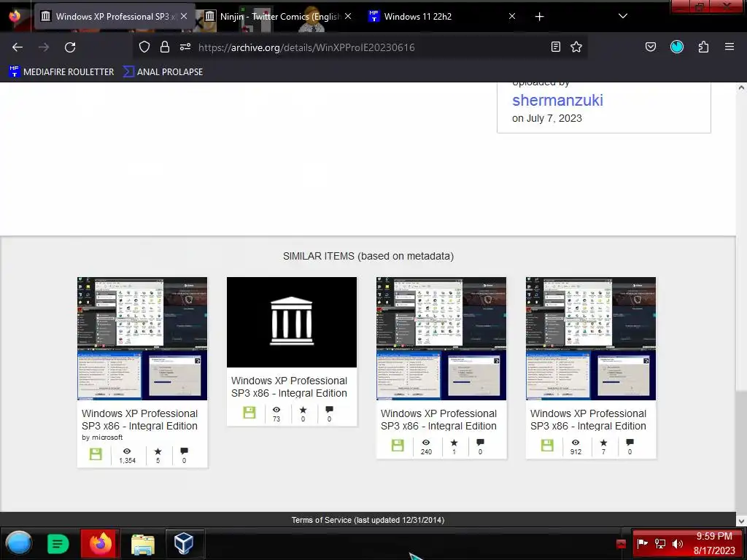Image resolution: width=747 pixels, height=560 pixels.
Task: Open the site permissions icon in address bar
Action: [x=185, y=47]
